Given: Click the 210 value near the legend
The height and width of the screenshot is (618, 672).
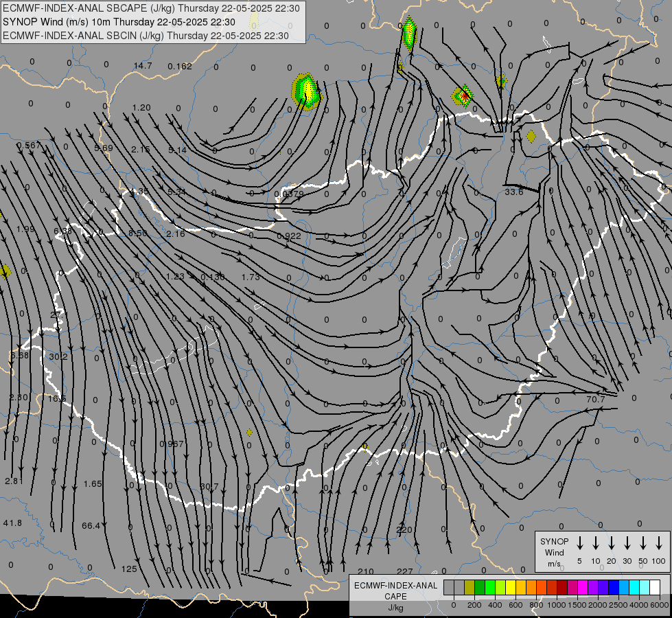Looking at the screenshot, I should 366,571.
